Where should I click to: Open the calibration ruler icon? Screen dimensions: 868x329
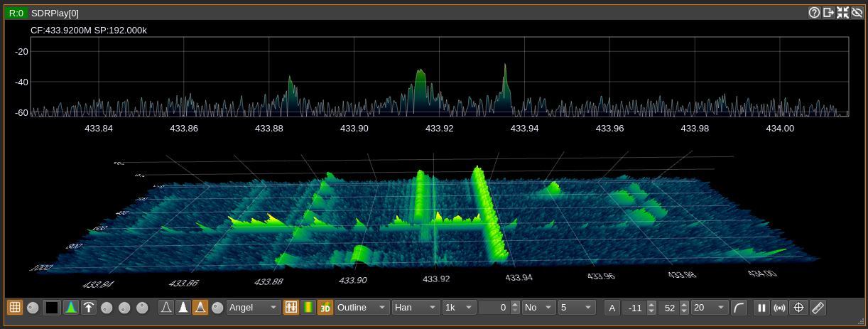coord(818,308)
